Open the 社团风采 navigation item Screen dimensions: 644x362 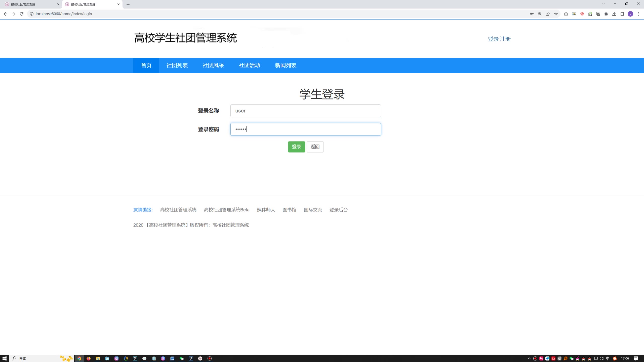(213, 65)
